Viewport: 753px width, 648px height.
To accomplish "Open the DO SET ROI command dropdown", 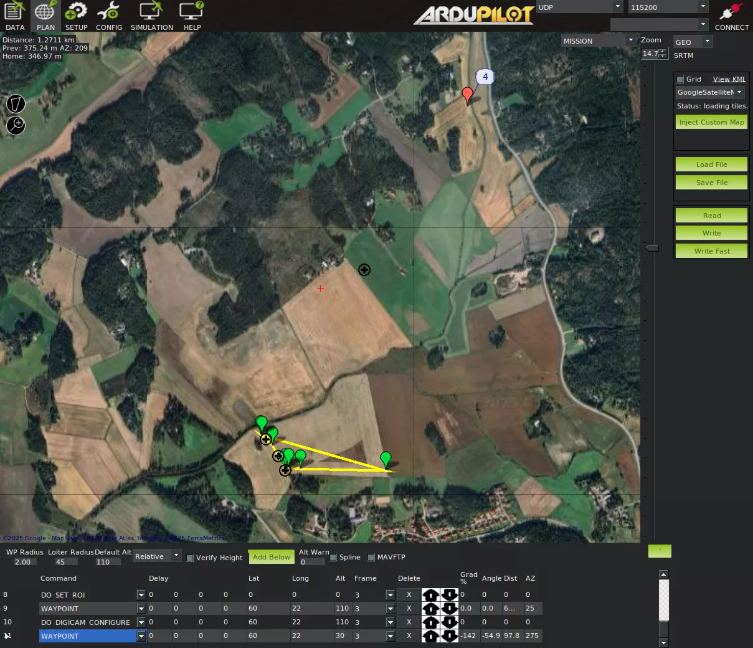I will click(141, 595).
